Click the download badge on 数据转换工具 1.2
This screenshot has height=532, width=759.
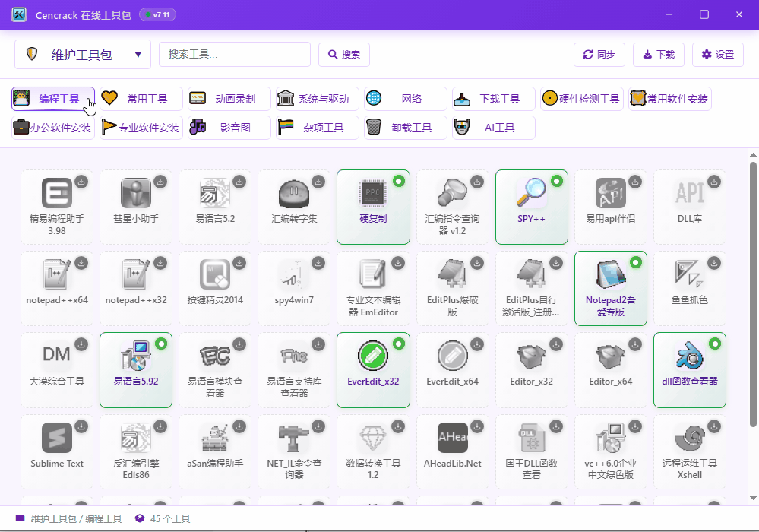(x=398, y=426)
